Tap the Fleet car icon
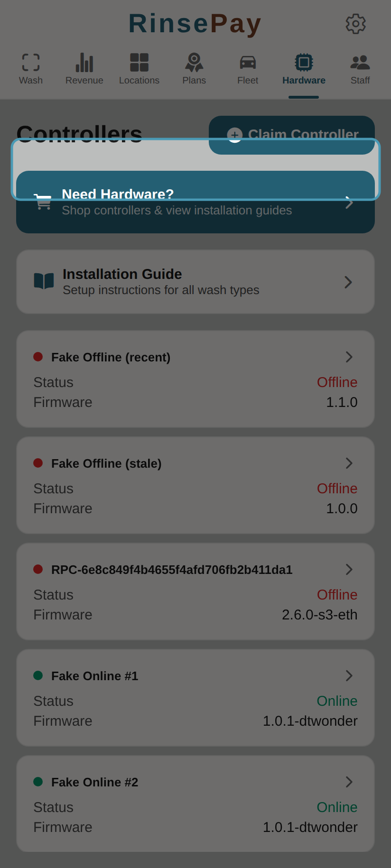The height and width of the screenshot is (868, 391). click(x=248, y=63)
